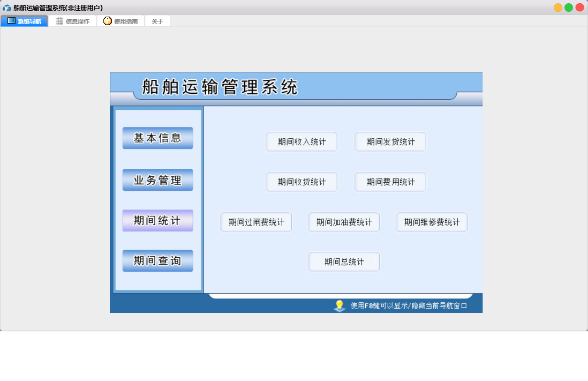Click the app logo icon in title bar

click(x=7, y=8)
